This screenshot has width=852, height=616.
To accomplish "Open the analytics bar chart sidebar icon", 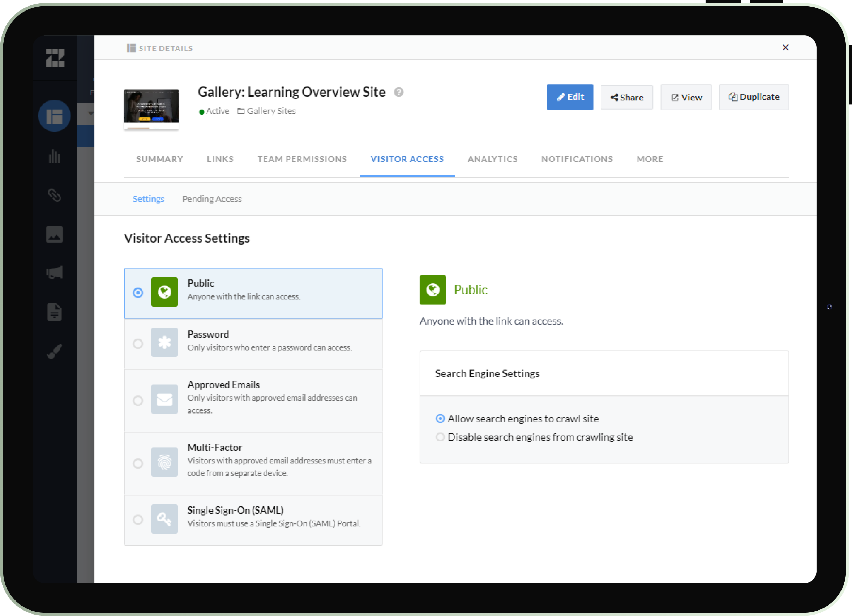I will (54, 156).
